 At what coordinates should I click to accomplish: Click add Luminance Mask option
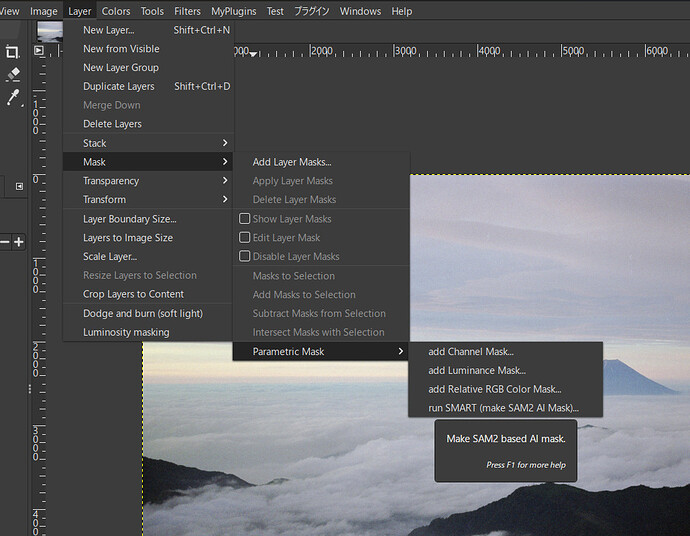point(476,371)
